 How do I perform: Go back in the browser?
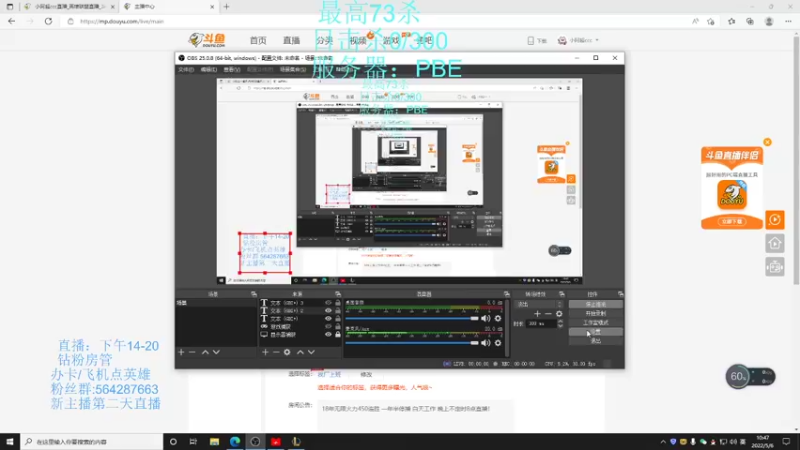11,21
